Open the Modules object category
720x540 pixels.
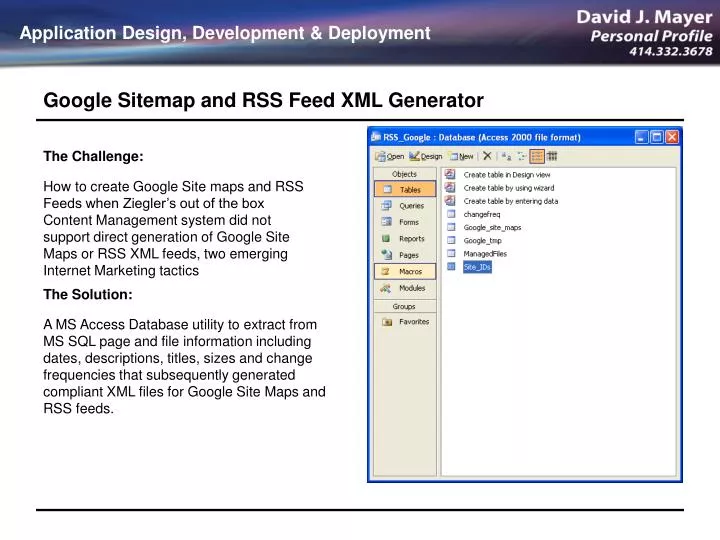405,288
